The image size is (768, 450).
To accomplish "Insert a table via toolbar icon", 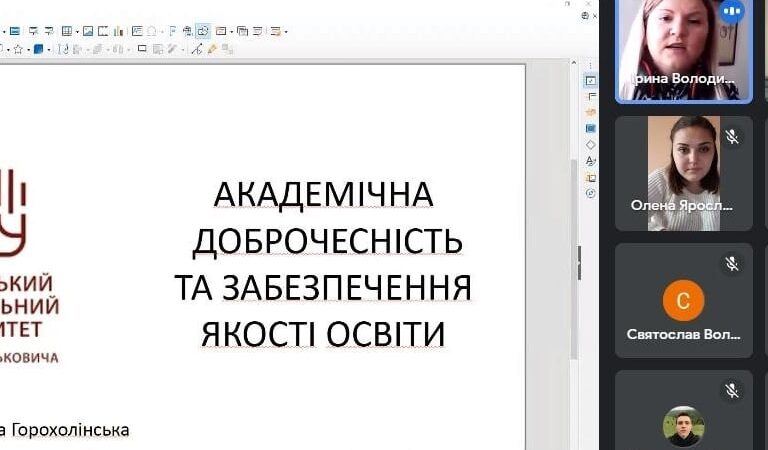I will tap(67, 31).
